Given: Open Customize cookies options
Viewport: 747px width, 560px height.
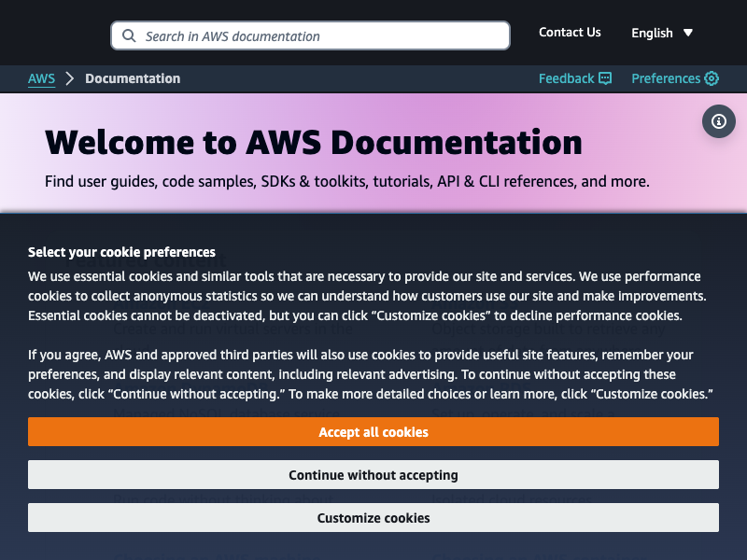Looking at the screenshot, I should [373, 518].
